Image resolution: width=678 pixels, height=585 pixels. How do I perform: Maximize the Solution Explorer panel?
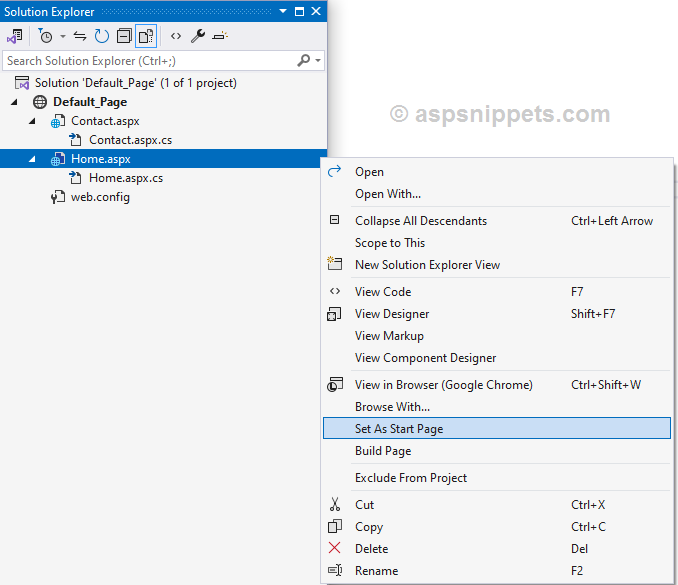pos(299,11)
